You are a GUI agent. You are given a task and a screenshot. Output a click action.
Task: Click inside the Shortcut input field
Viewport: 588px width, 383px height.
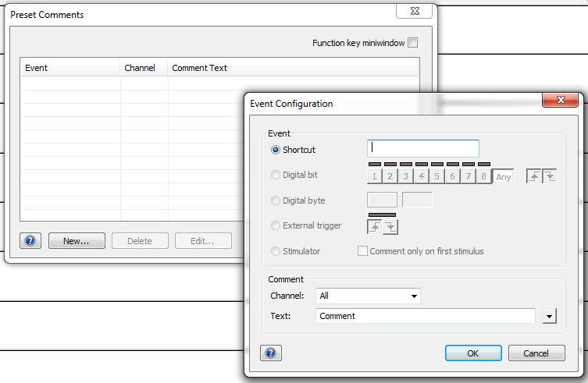pos(422,148)
